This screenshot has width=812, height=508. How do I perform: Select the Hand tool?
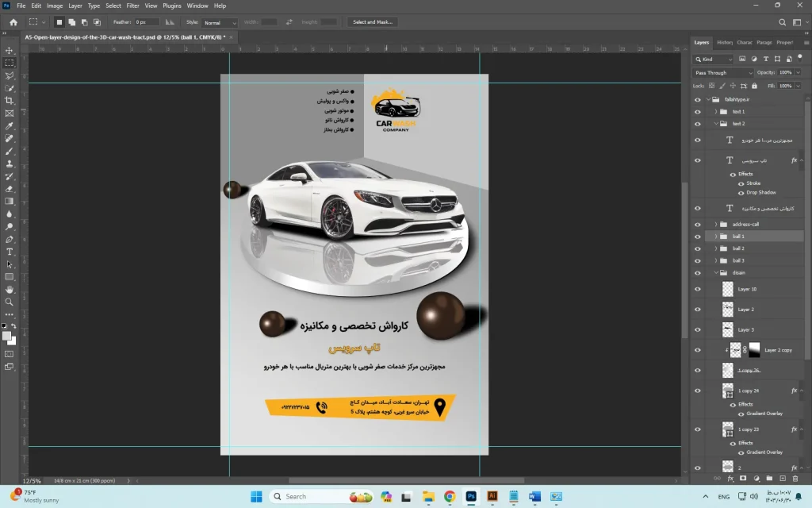point(10,289)
